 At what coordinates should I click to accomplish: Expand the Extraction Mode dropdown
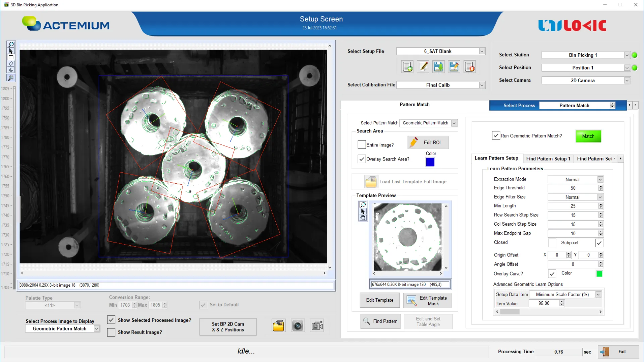(x=600, y=180)
